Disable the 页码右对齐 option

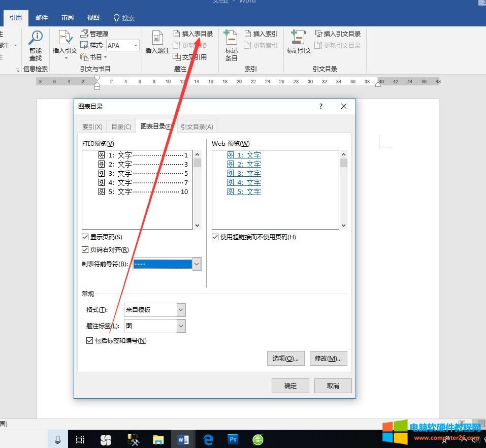click(85, 249)
